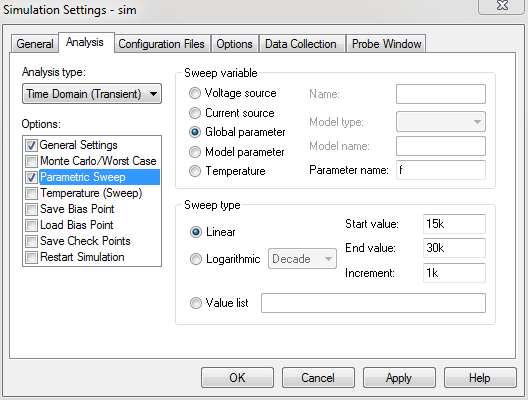This screenshot has width=528, height=400.
Task: Click the Name input field
Action: [441, 94]
